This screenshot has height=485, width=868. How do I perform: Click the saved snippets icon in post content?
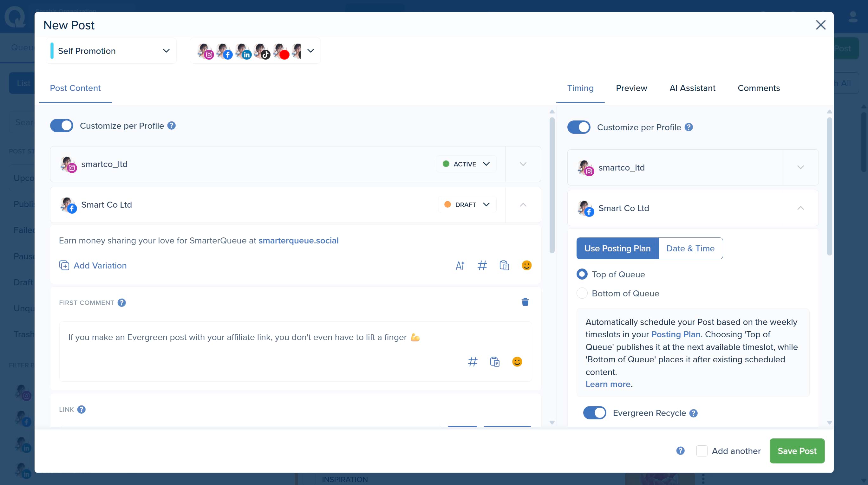pos(504,266)
